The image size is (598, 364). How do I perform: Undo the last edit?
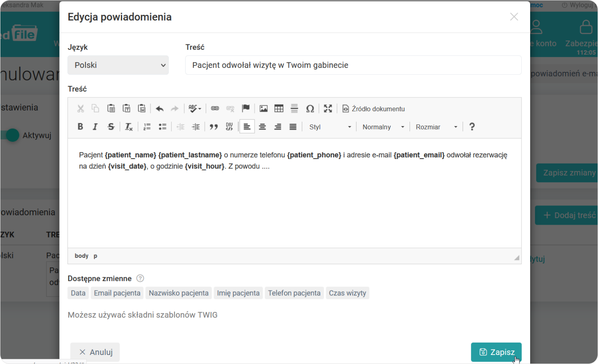tap(160, 108)
